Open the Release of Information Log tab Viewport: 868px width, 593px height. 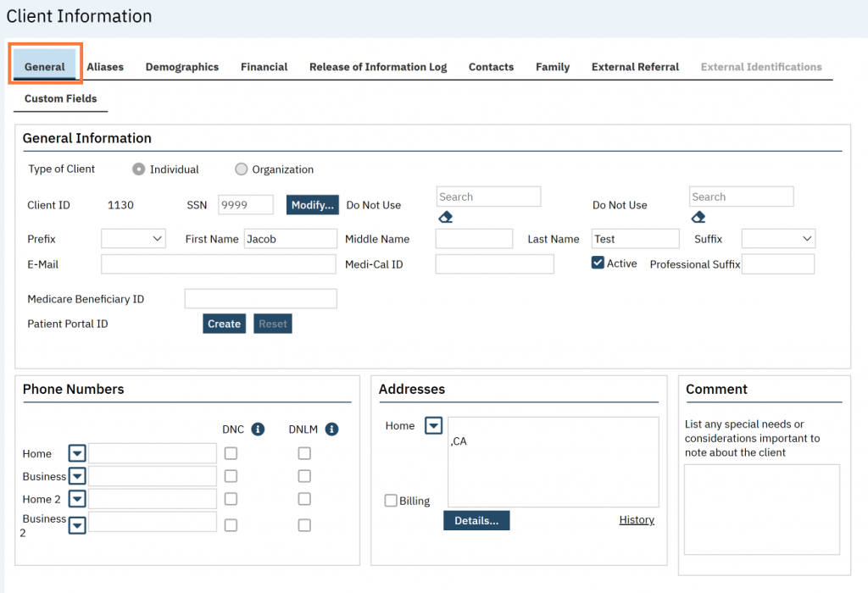pyautogui.click(x=377, y=67)
